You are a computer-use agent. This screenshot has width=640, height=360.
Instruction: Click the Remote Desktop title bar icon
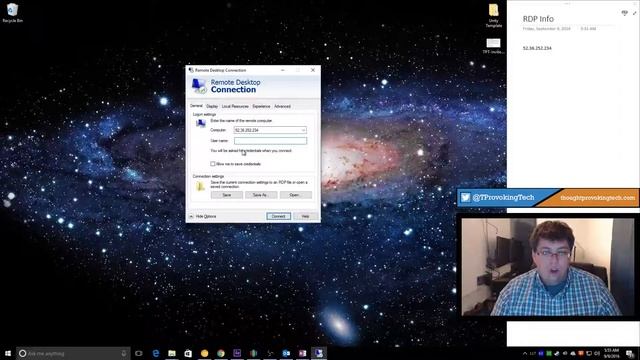pyautogui.click(x=191, y=70)
